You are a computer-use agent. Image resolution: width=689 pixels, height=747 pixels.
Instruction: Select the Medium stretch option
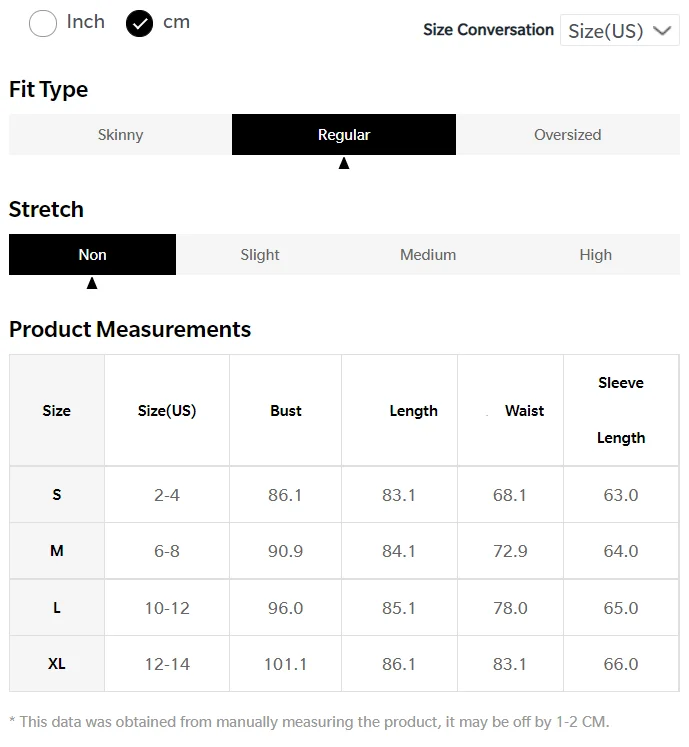(428, 255)
